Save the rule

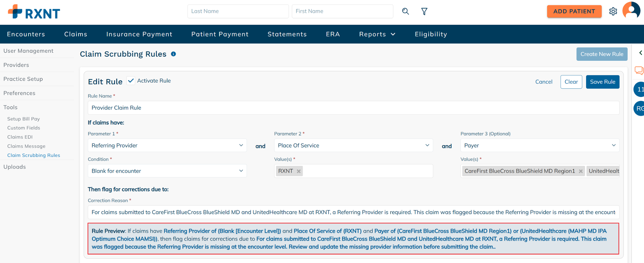pyautogui.click(x=602, y=82)
